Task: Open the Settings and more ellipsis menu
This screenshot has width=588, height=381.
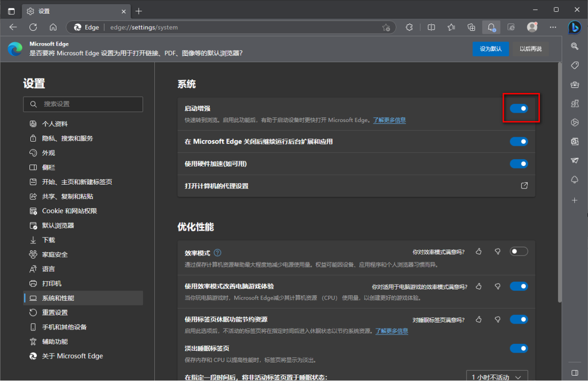Action: point(553,27)
